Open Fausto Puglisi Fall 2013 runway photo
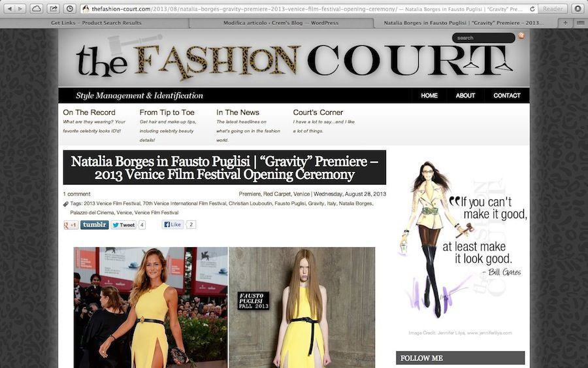588x368 pixels. 302,307
